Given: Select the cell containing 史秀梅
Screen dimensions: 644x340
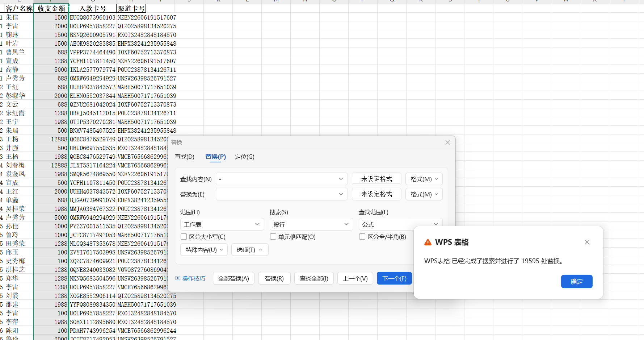Looking at the screenshot, I should [x=19, y=261].
